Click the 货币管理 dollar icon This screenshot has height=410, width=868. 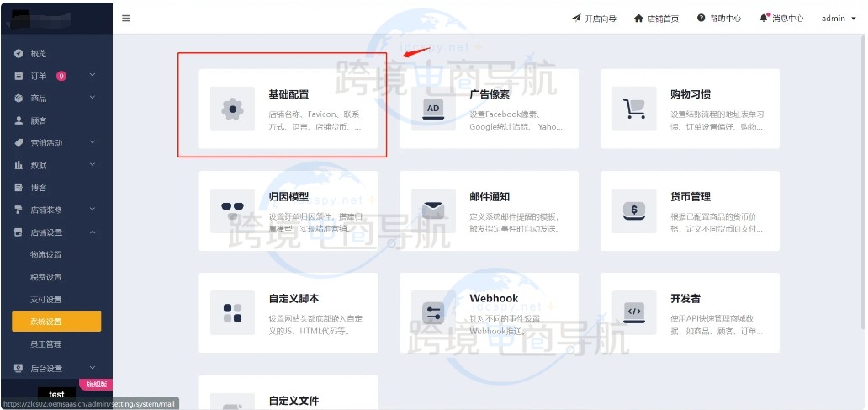634,210
